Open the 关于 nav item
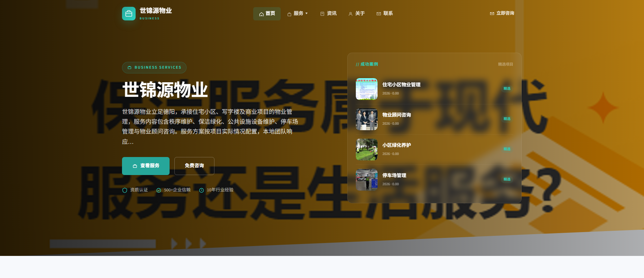Image resolution: width=644 pixels, height=278 pixels. (x=356, y=14)
